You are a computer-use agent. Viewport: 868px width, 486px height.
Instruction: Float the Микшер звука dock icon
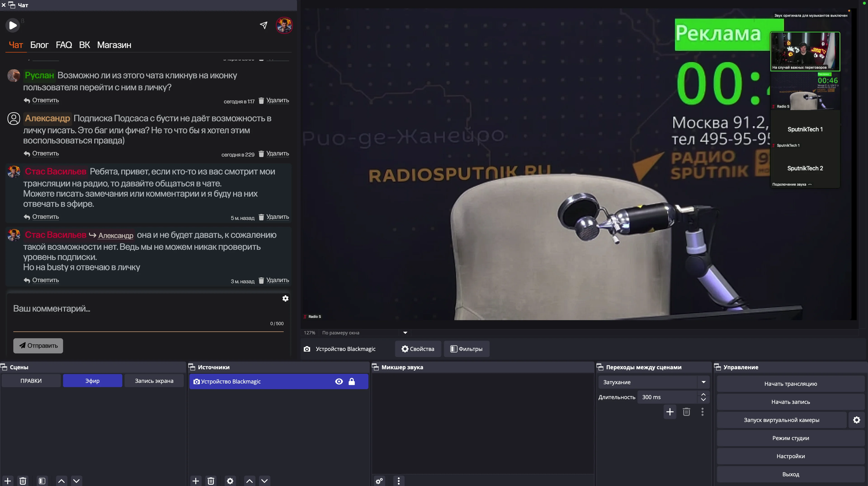click(375, 367)
